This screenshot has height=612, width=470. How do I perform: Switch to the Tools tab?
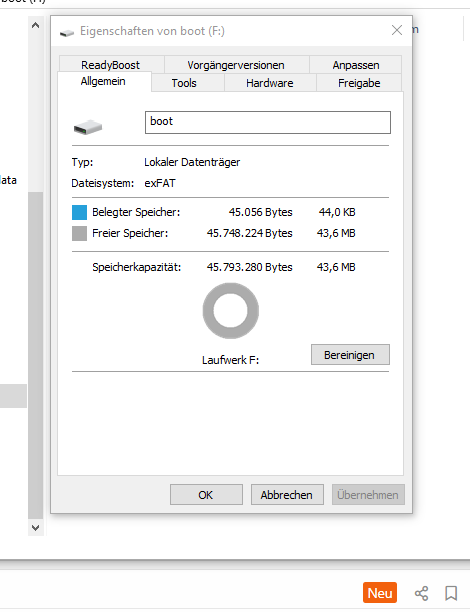tap(188, 83)
